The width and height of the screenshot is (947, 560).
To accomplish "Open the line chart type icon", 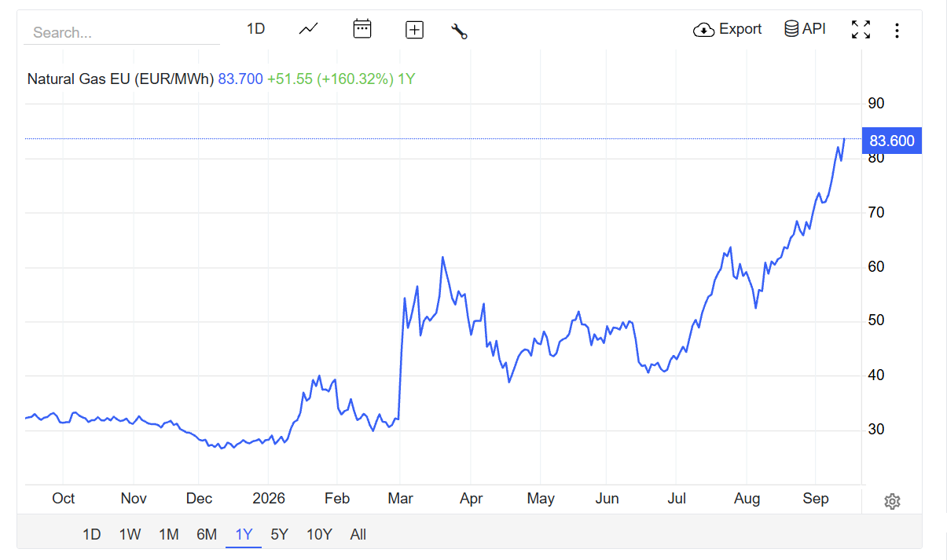I will click(x=309, y=30).
